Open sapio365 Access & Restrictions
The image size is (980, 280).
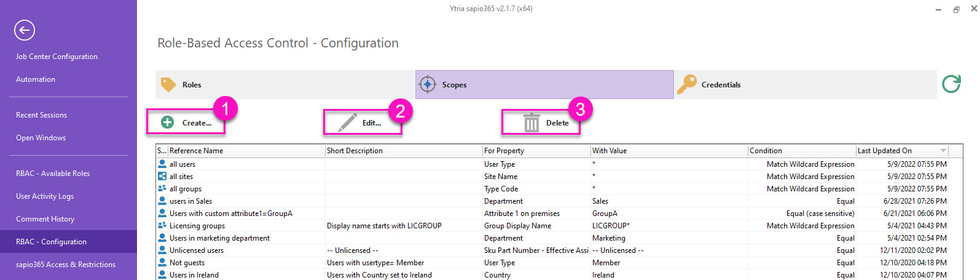coord(66,265)
